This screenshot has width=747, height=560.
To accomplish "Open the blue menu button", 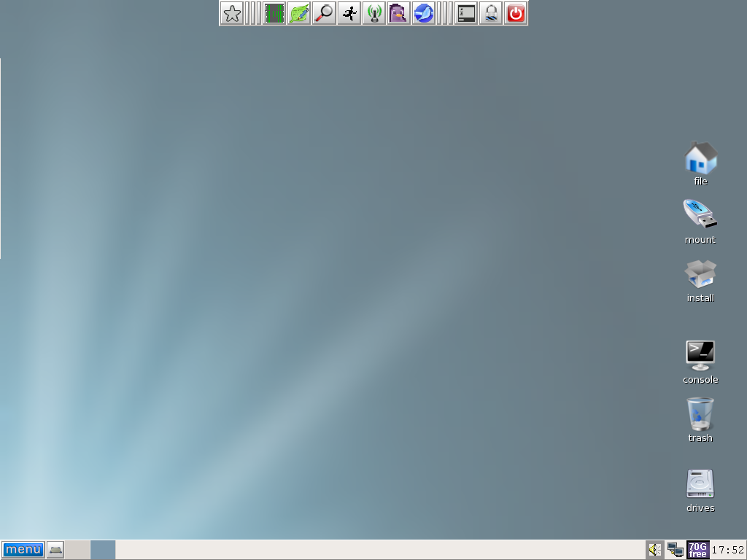I will click(x=23, y=550).
